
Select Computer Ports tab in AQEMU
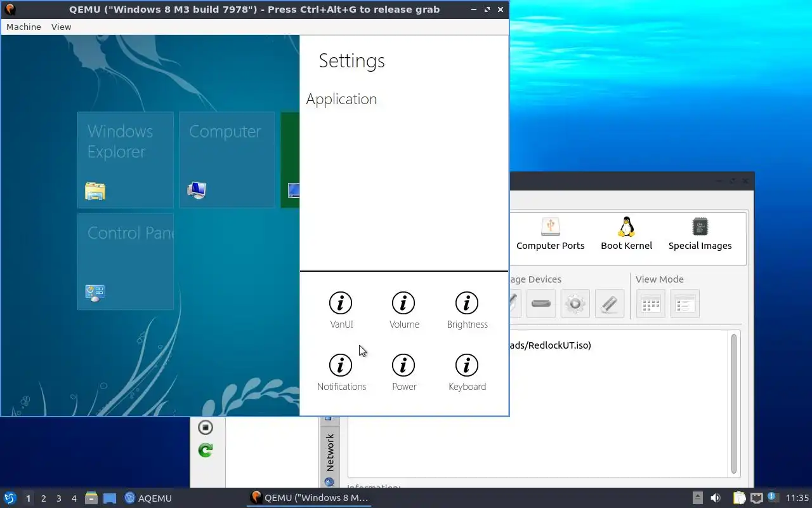tap(550, 234)
